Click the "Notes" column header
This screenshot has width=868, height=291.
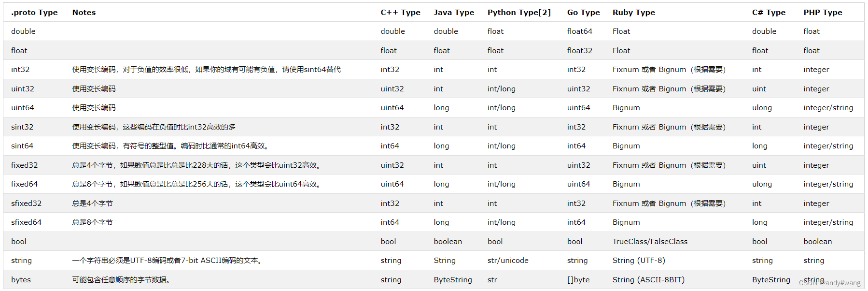point(84,13)
